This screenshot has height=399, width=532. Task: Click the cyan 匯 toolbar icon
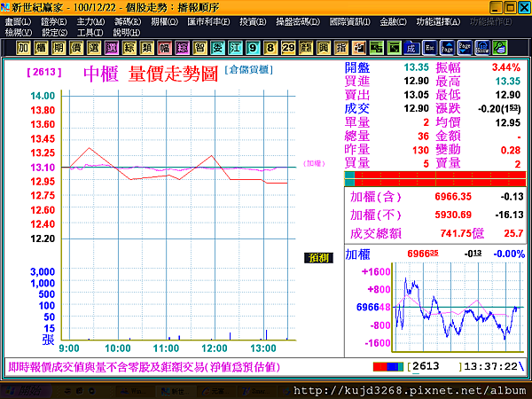click(235, 48)
